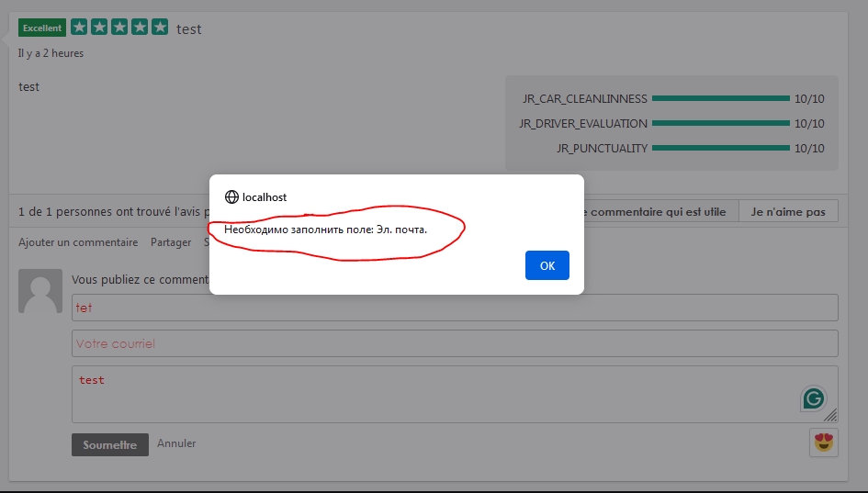
Task: Click the Annuler link
Action: pos(176,443)
